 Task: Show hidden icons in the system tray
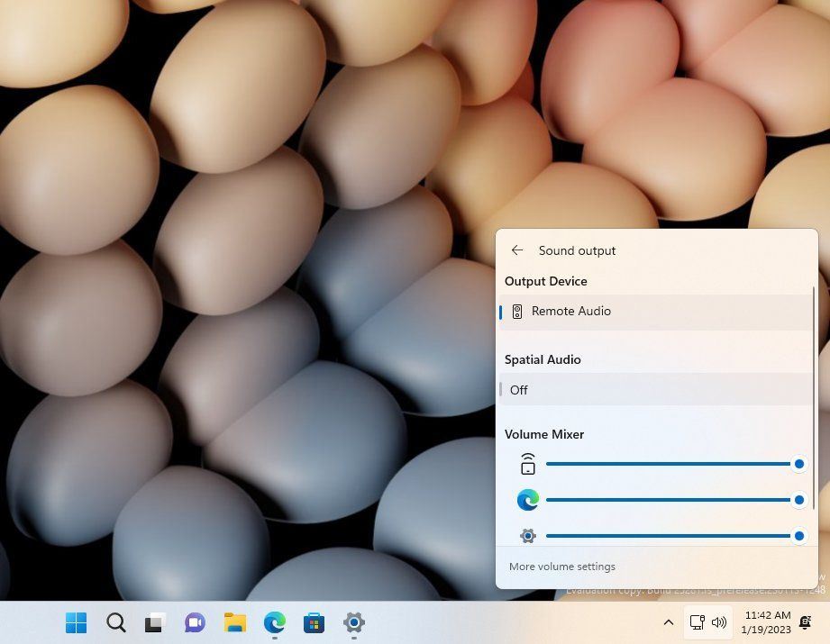668,622
